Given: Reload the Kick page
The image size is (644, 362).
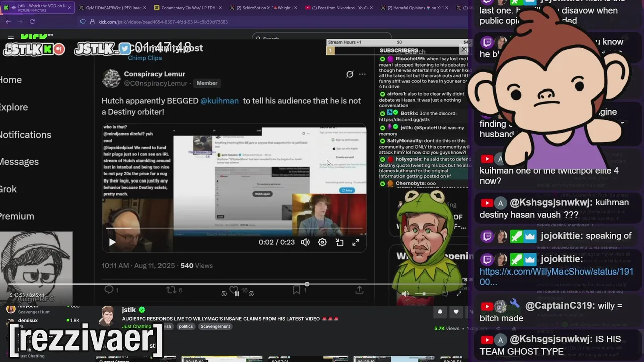Looking at the screenshot, I should [x=32, y=22].
